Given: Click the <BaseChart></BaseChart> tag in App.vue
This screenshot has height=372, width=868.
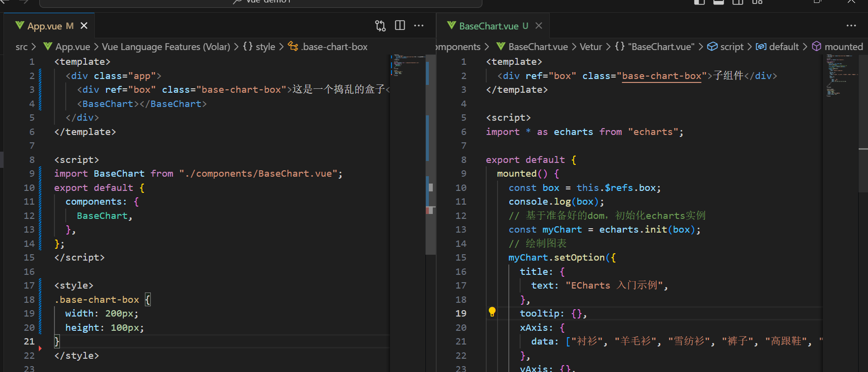Looking at the screenshot, I should (x=142, y=104).
